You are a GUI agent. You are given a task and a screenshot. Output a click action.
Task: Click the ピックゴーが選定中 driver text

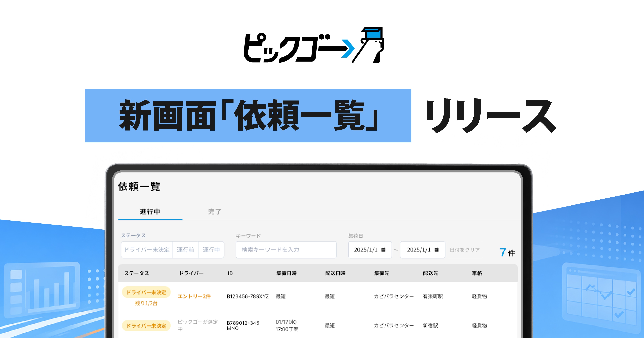[x=198, y=325]
